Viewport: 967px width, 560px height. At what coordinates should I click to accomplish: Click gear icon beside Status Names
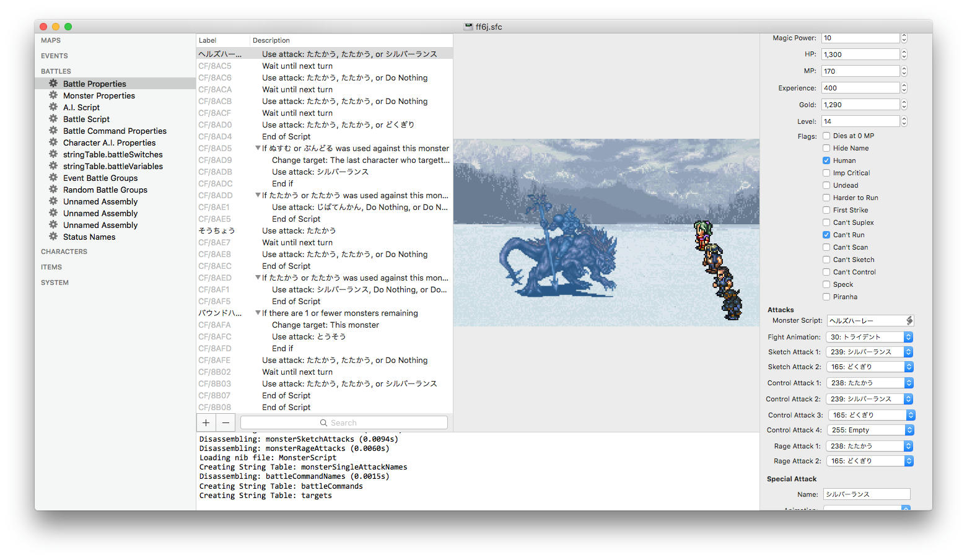click(53, 237)
